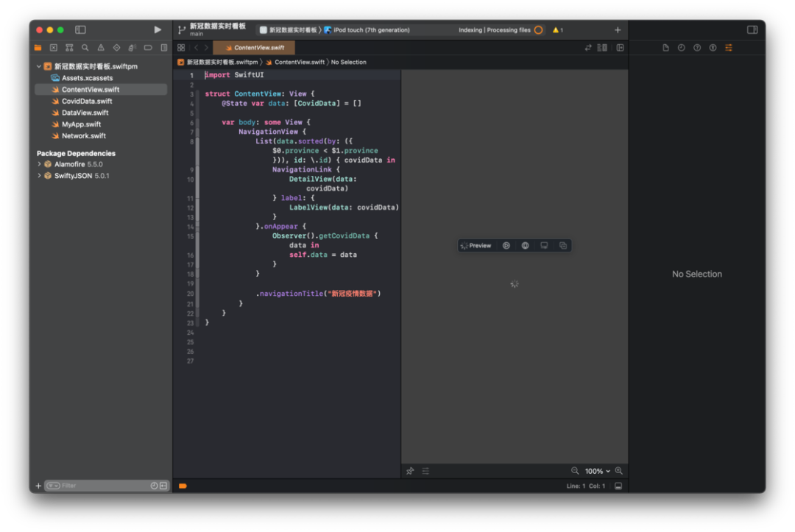
Task: Show the Quick Help inspector
Action: pos(697,48)
